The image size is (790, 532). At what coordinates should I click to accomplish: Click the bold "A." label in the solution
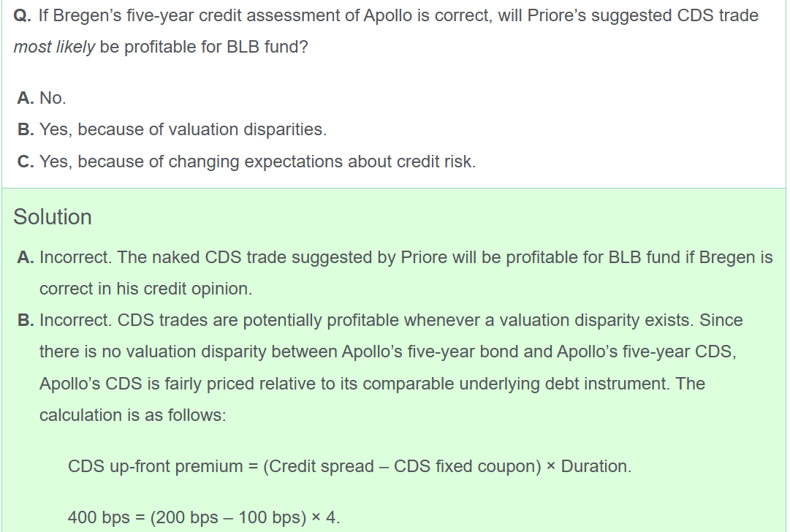(26, 257)
